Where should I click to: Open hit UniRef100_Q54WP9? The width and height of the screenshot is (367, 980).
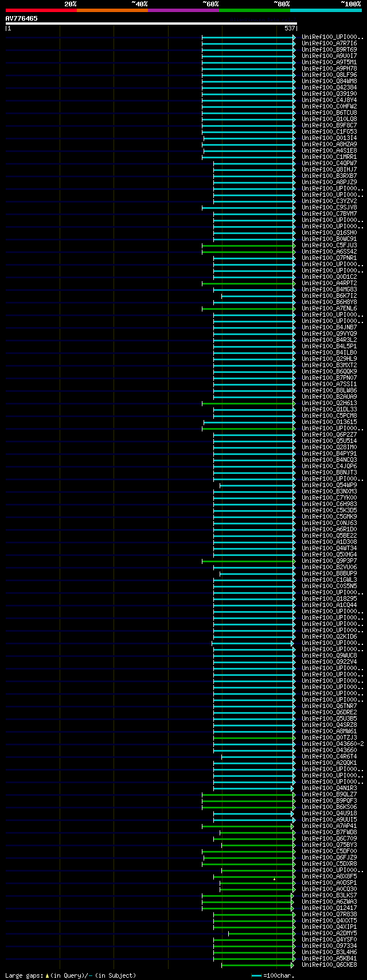tap(329, 485)
